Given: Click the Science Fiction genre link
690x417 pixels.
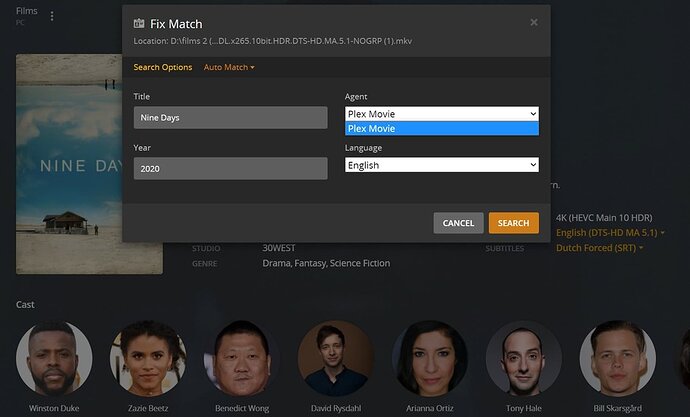Looking at the screenshot, I should point(360,263).
